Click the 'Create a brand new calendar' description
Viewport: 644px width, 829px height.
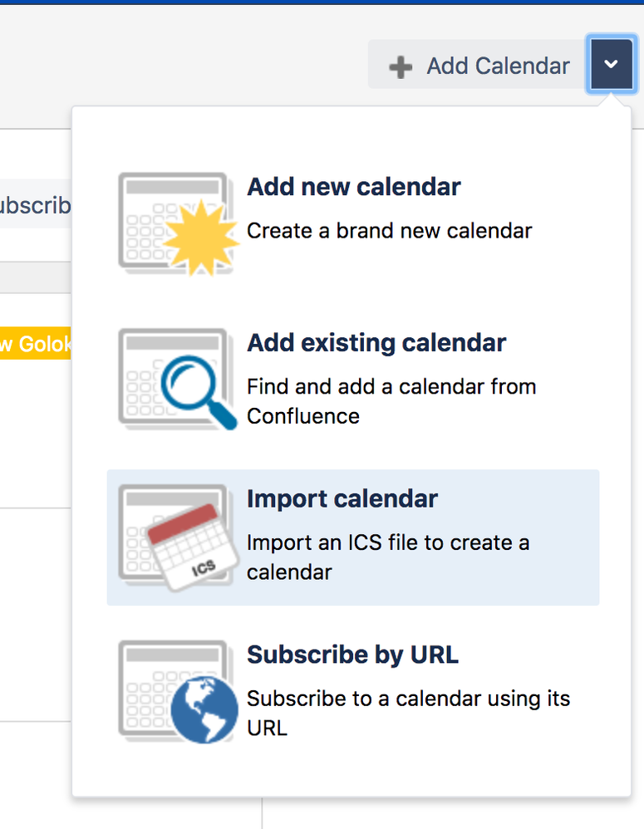(389, 231)
